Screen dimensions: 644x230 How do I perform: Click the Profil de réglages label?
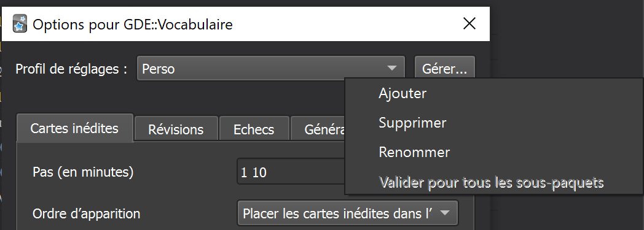coord(71,69)
